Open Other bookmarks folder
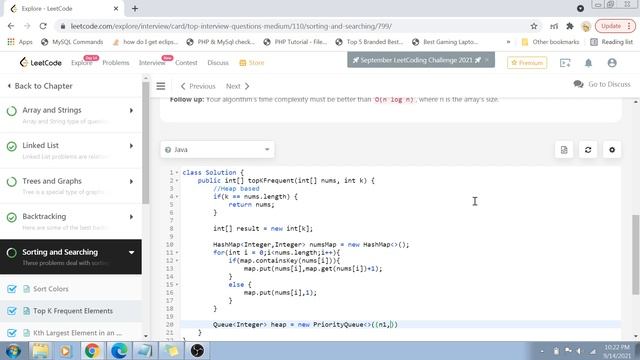The width and height of the screenshot is (640, 360). tap(550, 42)
